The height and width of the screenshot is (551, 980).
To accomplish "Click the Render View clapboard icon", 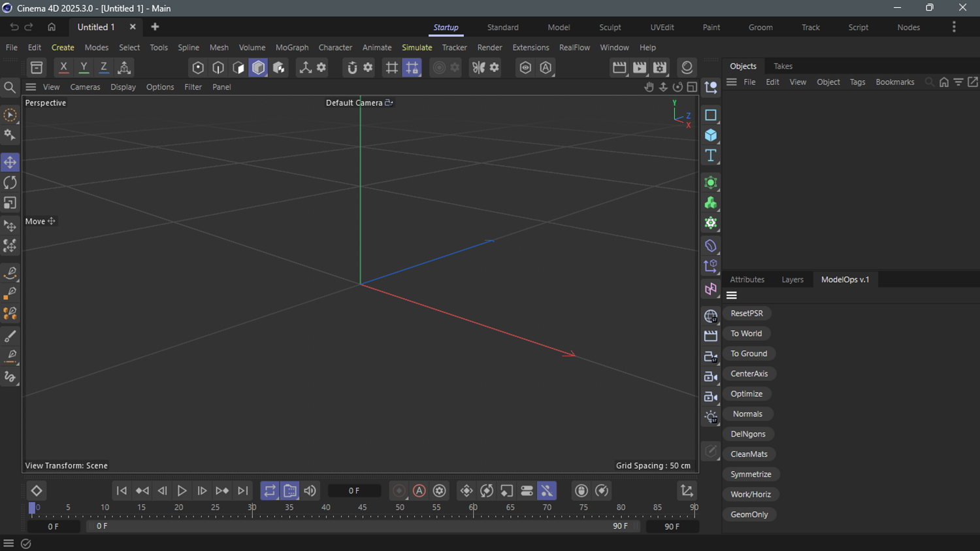I will pyautogui.click(x=619, y=67).
